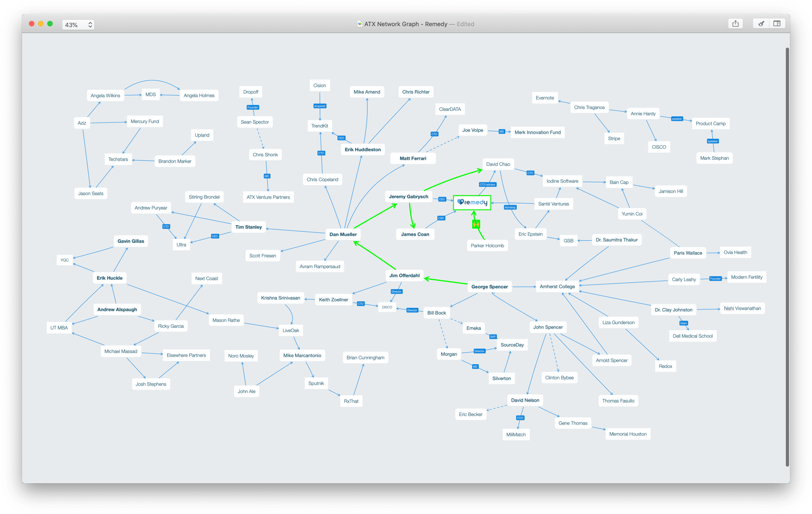This screenshot has height=514, width=812.
Task: Click the ClearDATA node
Action: (x=449, y=109)
